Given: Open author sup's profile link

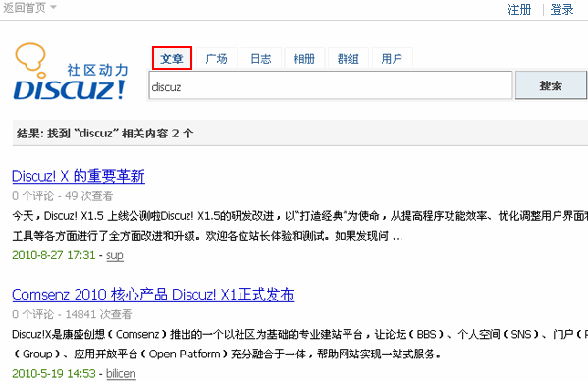Looking at the screenshot, I should (115, 255).
